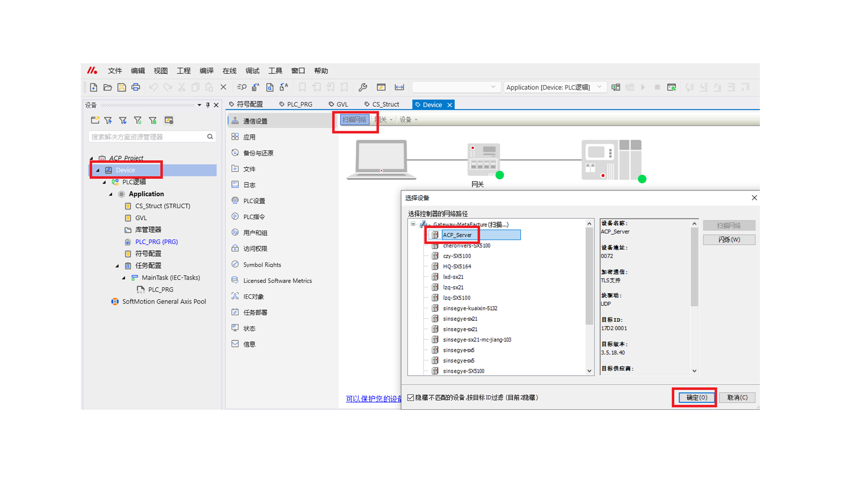The height and width of the screenshot is (488, 868).
Task: Click the print icon in toolbar
Action: point(136,87)
